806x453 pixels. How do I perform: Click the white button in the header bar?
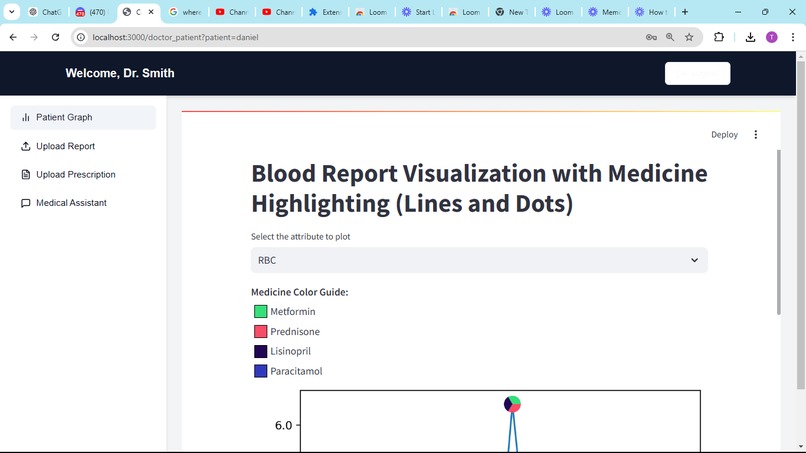(698, 73)
